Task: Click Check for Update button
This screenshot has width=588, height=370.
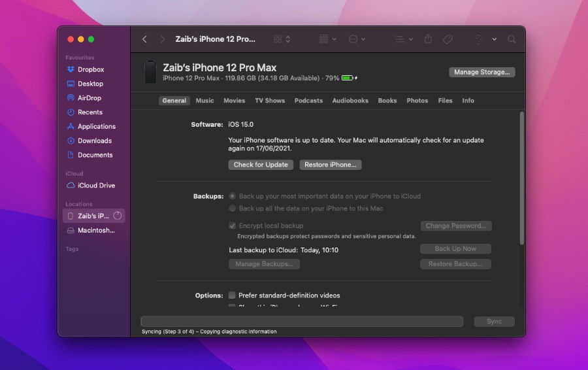Action: (x=261, y=165)
